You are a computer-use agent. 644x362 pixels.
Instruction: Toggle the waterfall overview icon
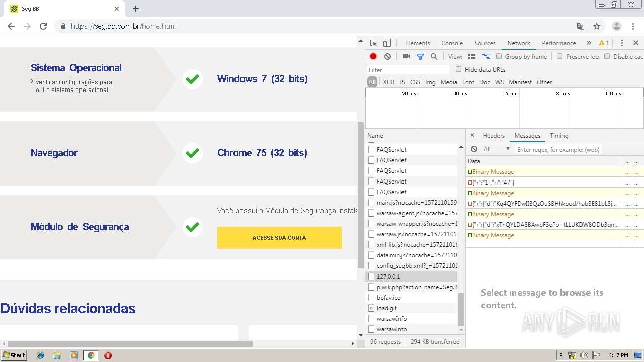pyautogui.click(x=486, y=57)
